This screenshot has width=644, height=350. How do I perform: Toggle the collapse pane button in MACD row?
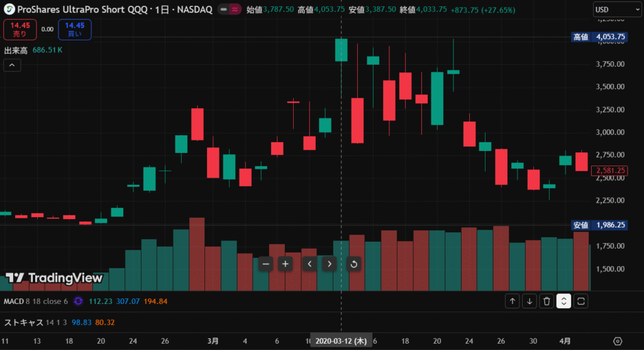click(x=564, y=302)
